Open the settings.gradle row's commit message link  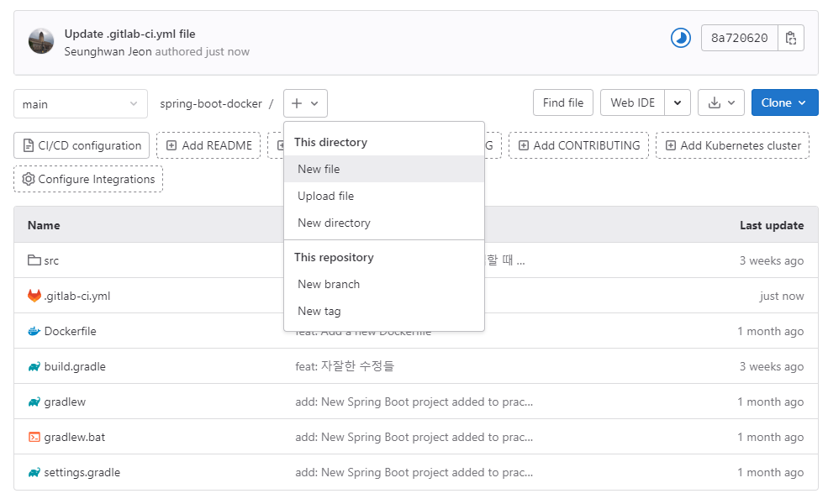click(414, 472)
